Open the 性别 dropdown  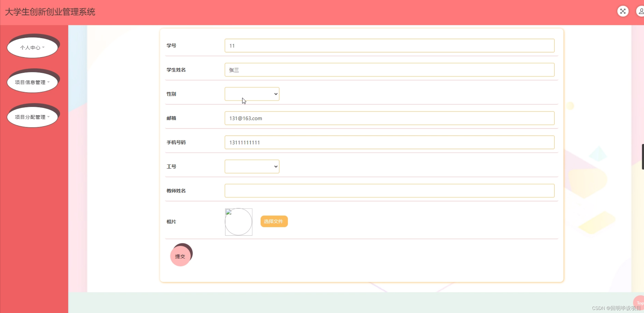click(x=252, y=94)
